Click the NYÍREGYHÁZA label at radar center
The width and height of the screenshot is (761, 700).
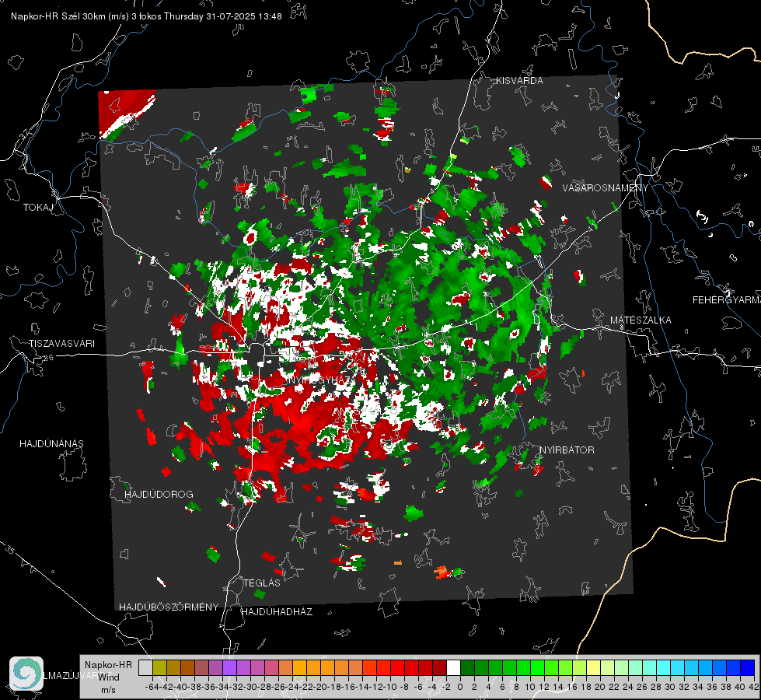[321, 380]
